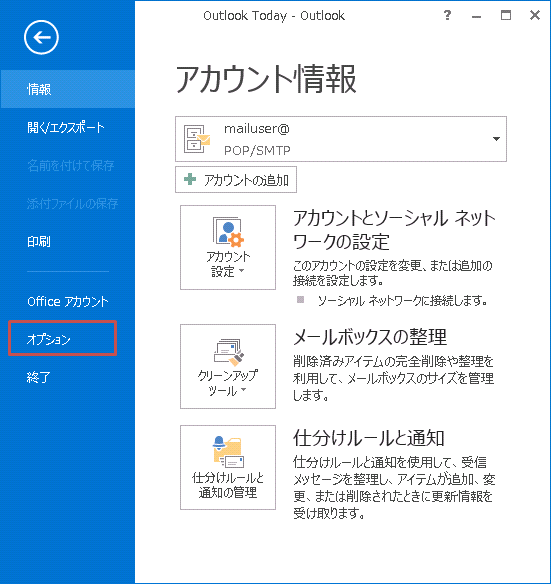Open the クリーンアップ ツール dropdown button
Image resolution: width=551 pixels, height=584 pixels.
[x=228, y=366]
